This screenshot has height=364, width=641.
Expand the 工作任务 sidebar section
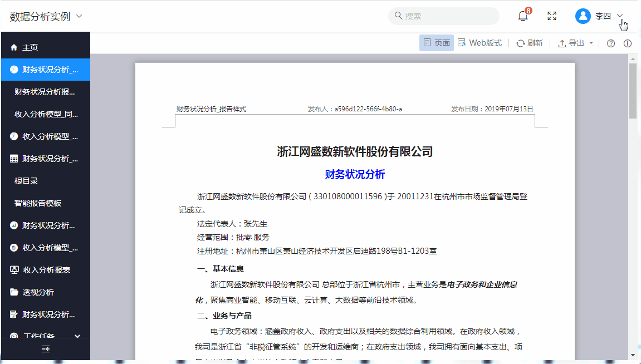tap(77, 336)
